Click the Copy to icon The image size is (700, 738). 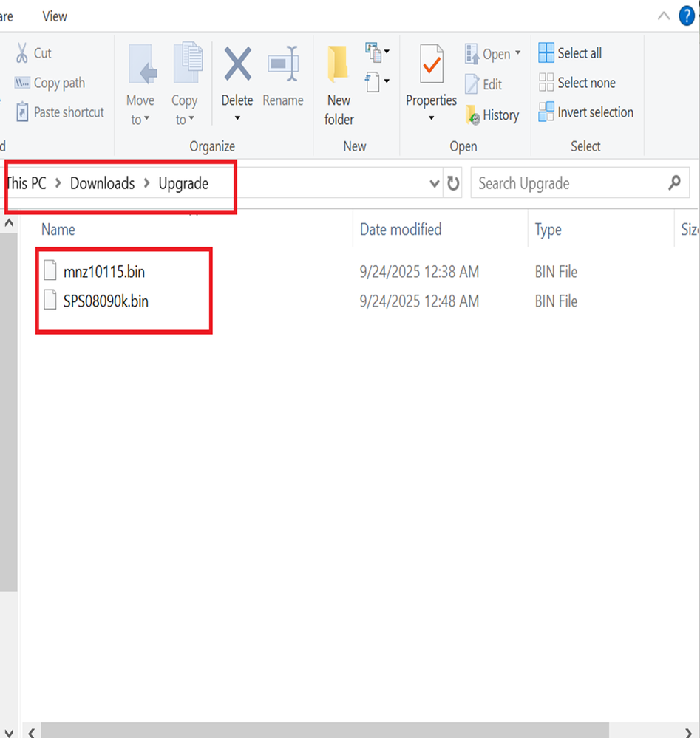click(x=185, y=66)
